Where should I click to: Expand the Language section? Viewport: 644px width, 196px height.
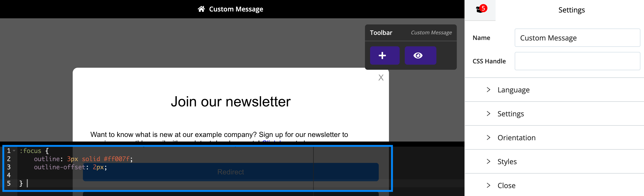pos(554,90)
